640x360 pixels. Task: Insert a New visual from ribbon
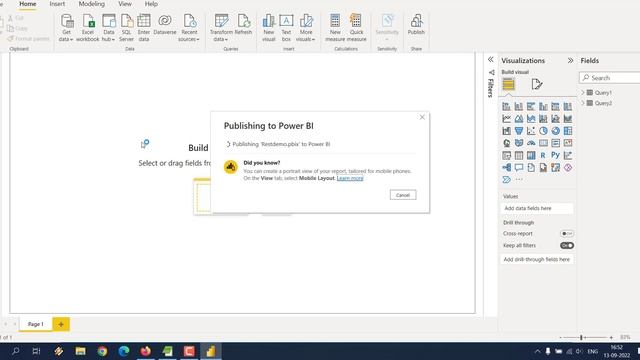pyautogui.click(x=269, y=28)
